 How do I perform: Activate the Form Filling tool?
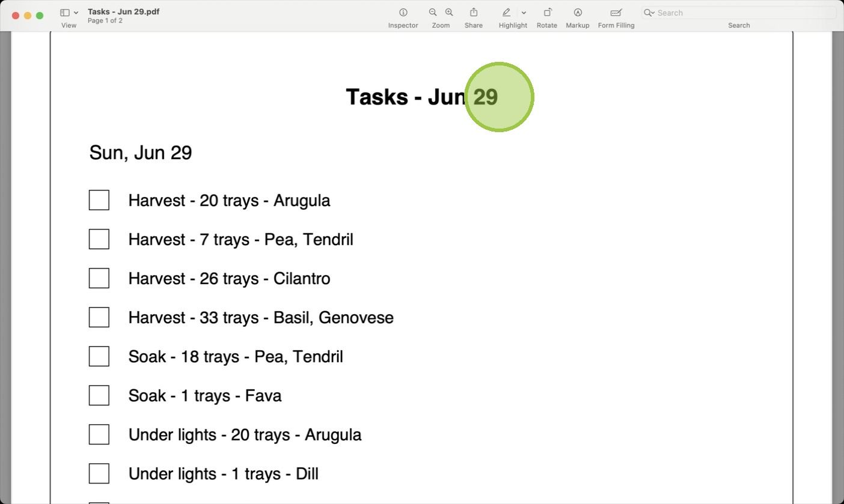[x=616, y=13]
